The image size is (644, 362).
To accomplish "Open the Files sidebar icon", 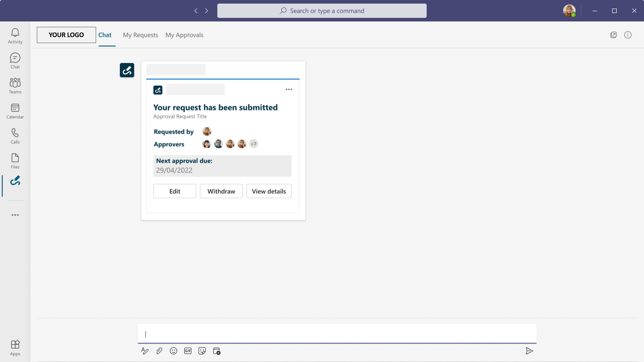I will [15, 161].
